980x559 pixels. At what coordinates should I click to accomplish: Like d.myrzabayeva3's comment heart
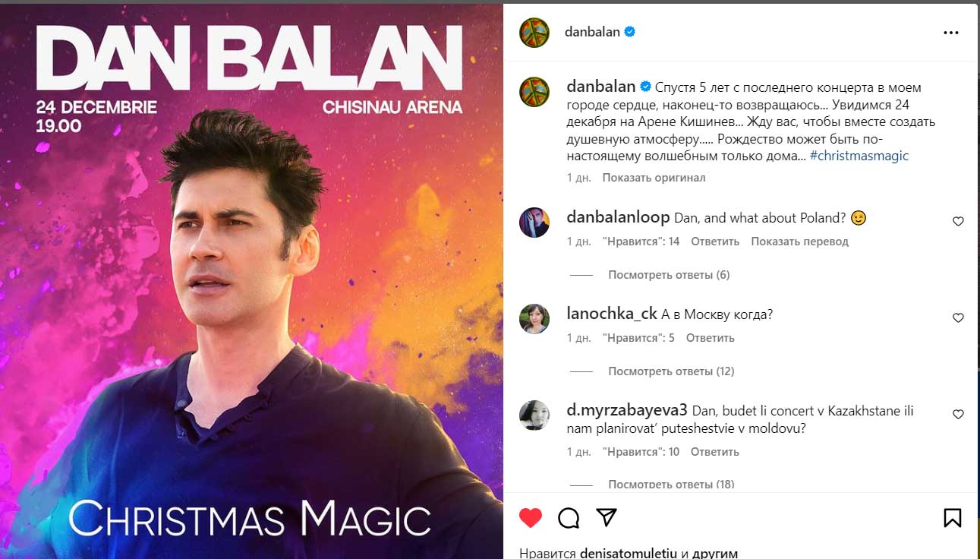tap(958, 415)
